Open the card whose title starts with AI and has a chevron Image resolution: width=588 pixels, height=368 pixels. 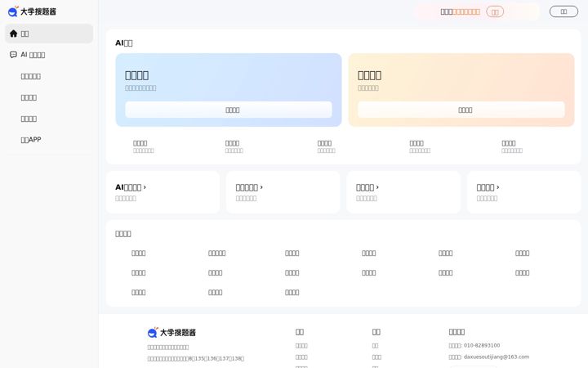(163, 192)
